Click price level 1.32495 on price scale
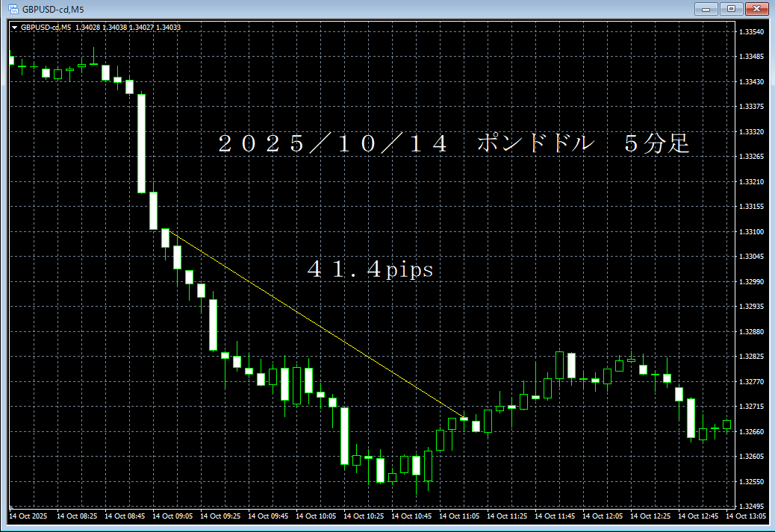 pos(751,507)
